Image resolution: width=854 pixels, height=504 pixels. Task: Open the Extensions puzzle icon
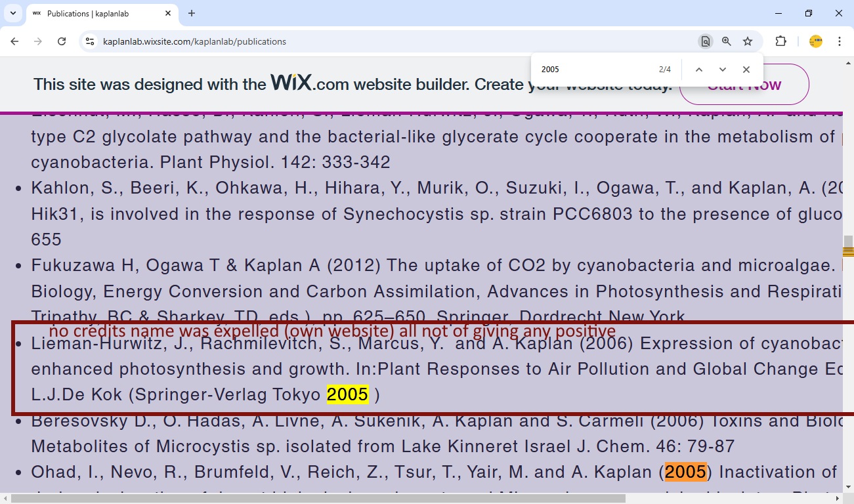780,41
